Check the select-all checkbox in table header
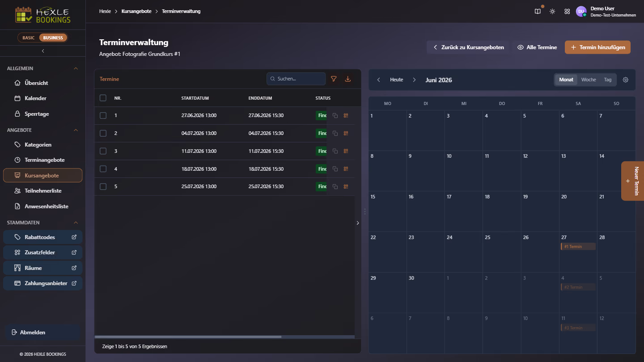The height and width of the screenshot is (362, 644). pyautogui.click(x=103, y=98)
